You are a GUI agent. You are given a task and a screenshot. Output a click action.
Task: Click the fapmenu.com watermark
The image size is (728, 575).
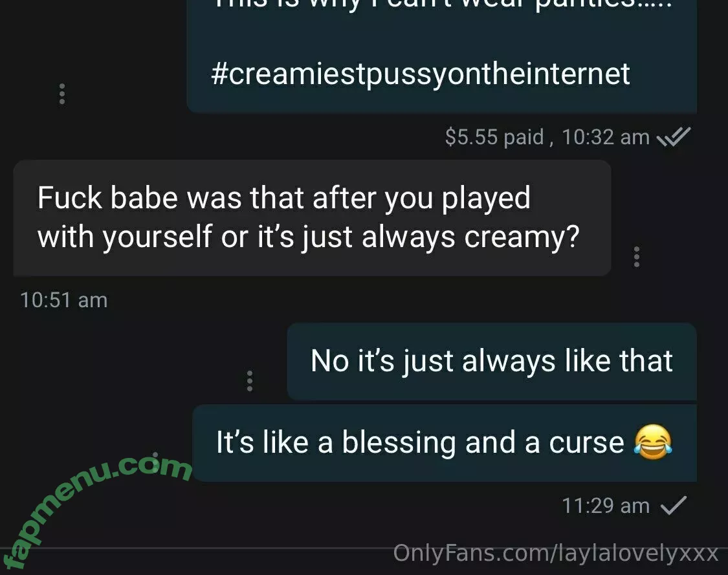pos(96,510)
